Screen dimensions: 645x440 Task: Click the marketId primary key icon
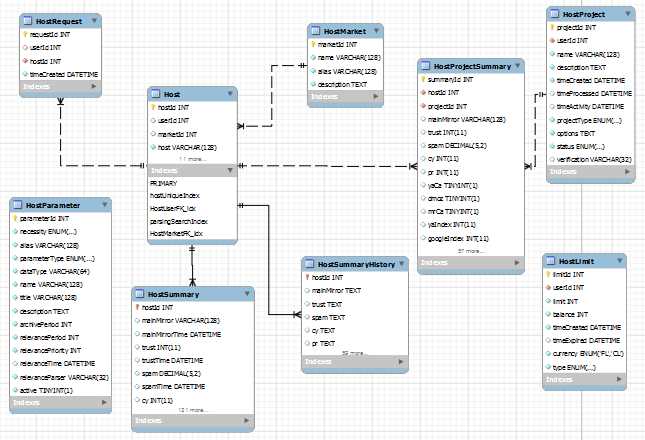[313, 44]
